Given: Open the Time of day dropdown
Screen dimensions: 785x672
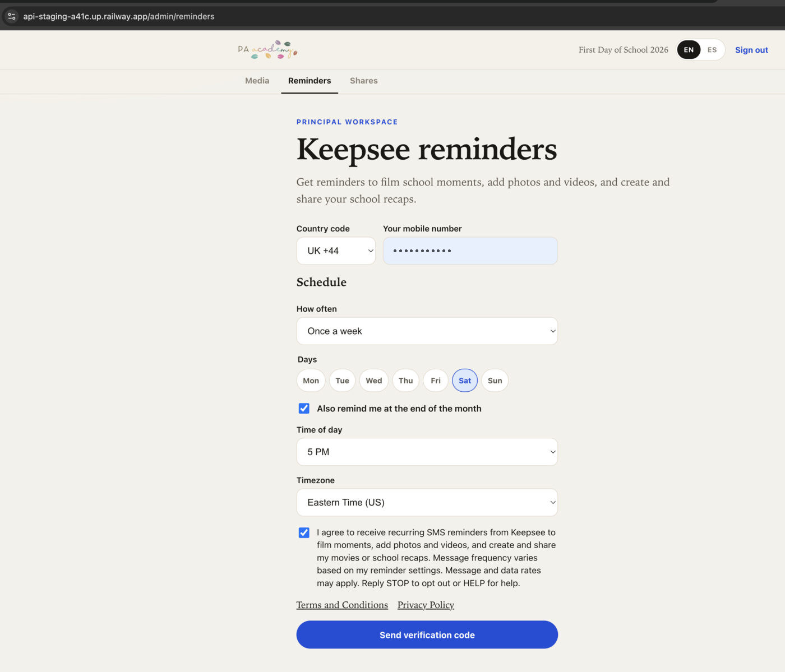Looking at the screenshot, I should click(427, 452).
